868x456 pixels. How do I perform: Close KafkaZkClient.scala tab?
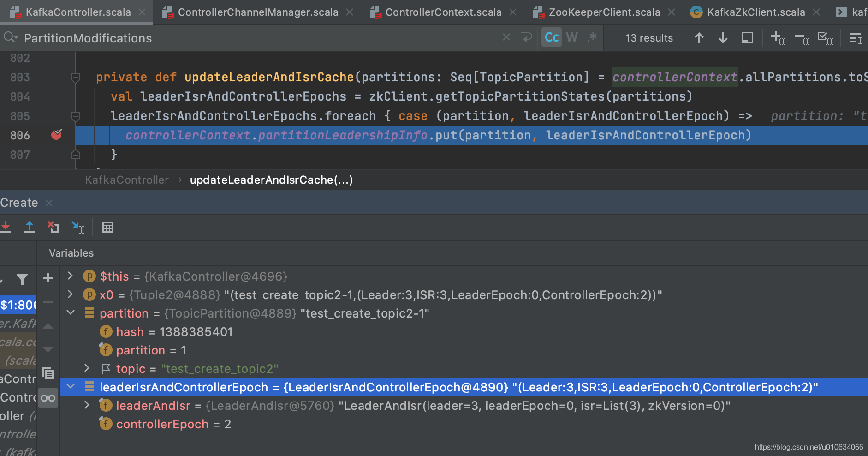(816, 12)
